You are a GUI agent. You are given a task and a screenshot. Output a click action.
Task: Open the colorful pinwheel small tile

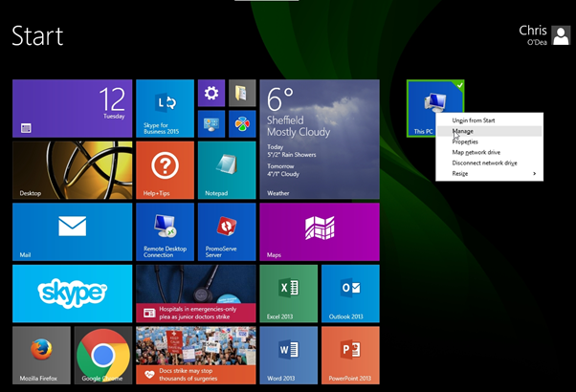point(242,124)
